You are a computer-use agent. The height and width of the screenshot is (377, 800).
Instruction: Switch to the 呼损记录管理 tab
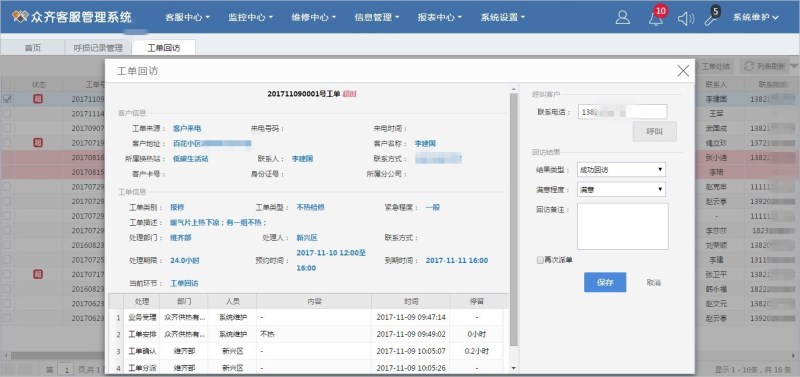[x=98, y=48]
